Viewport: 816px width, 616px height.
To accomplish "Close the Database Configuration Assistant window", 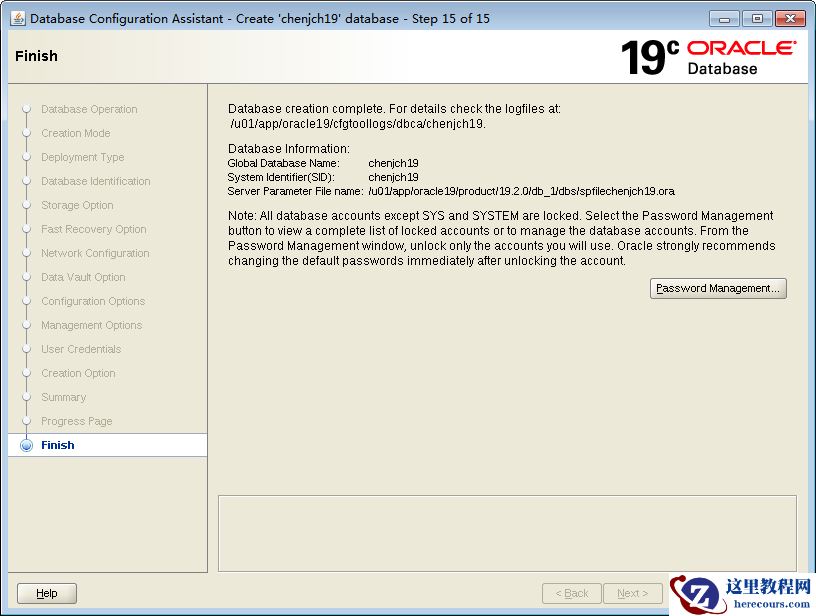I will tap(790, 19).
